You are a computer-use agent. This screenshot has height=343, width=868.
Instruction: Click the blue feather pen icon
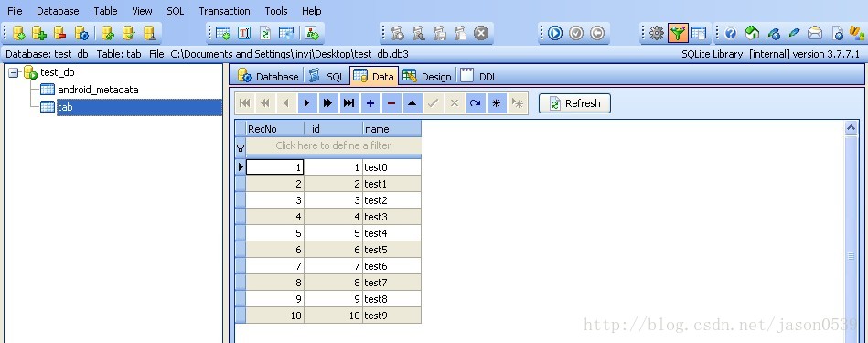tap(794, 33)
